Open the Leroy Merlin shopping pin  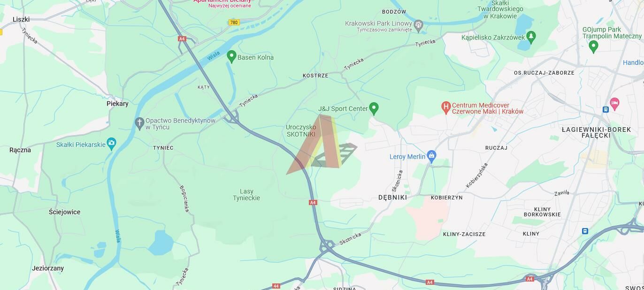click(x=432, y=156)
